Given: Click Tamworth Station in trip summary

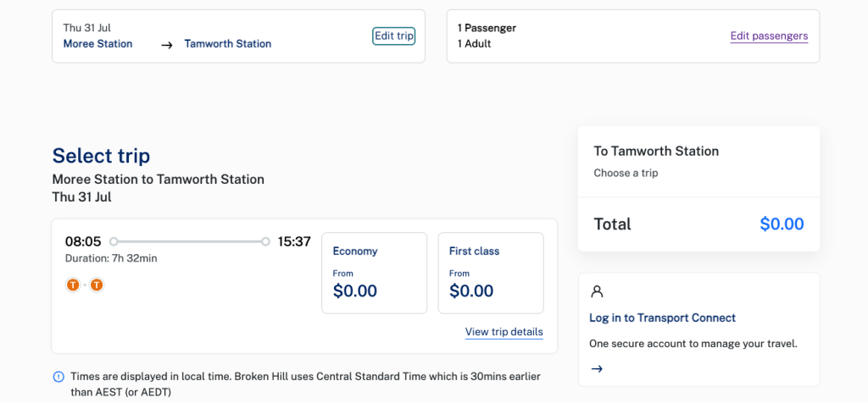Looking at the screenshot, I should coord(227,44).
